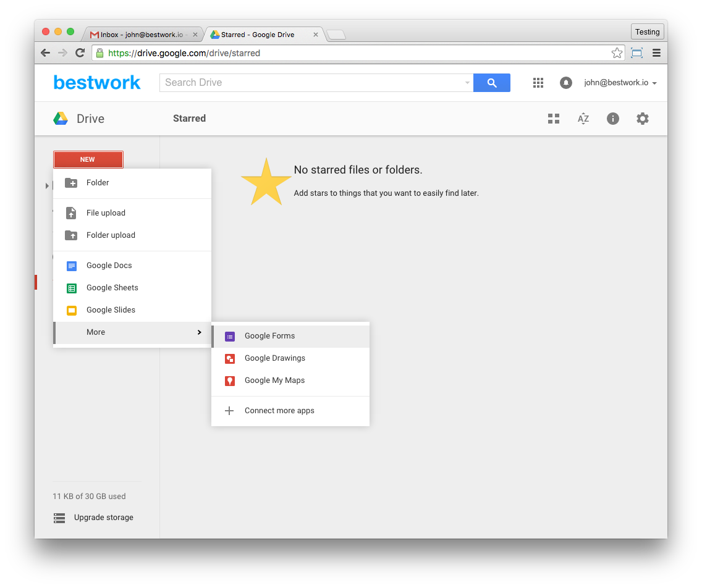
Task: Close the Starred Google Drive tab
Action: point(316,35)
